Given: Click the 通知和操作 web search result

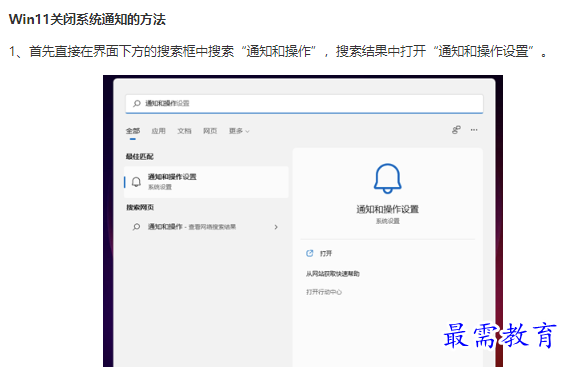Looking at the screenshot, I should (206, 227).
